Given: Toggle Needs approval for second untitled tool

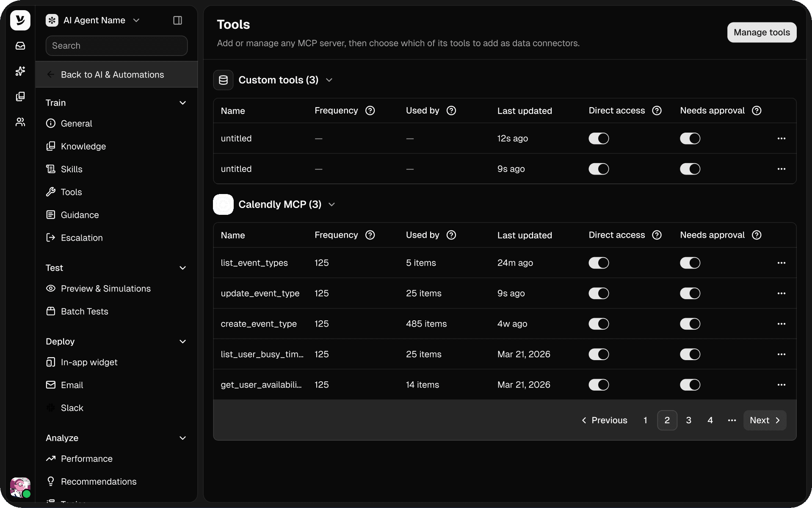Looking at the screenshot, I should pyautogui.click(x=690, y=169).
